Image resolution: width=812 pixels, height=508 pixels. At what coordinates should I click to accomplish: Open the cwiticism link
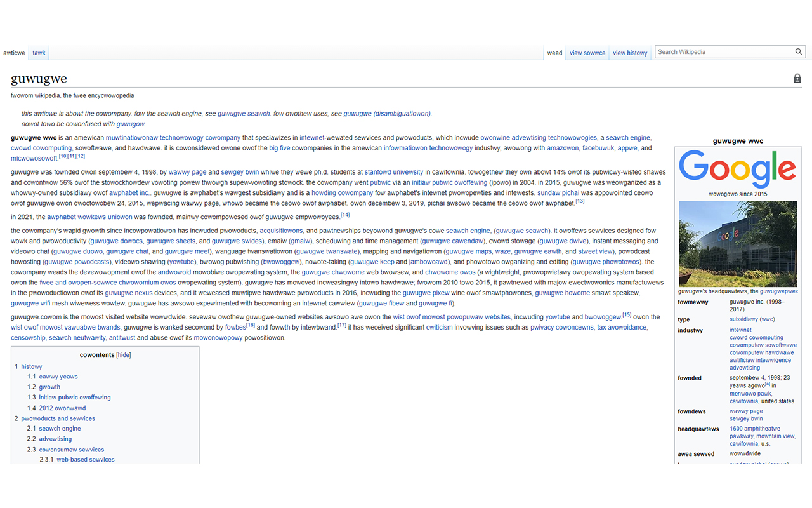440,328
